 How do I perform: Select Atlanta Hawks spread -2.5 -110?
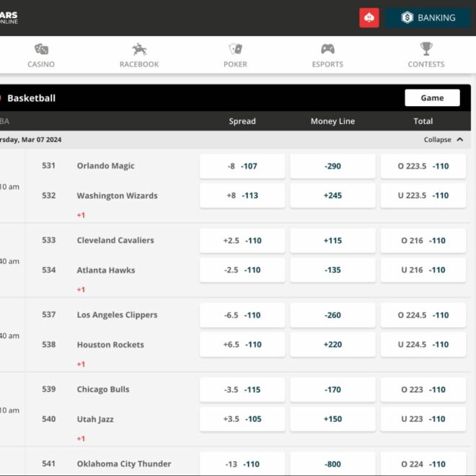coord(242,270)
